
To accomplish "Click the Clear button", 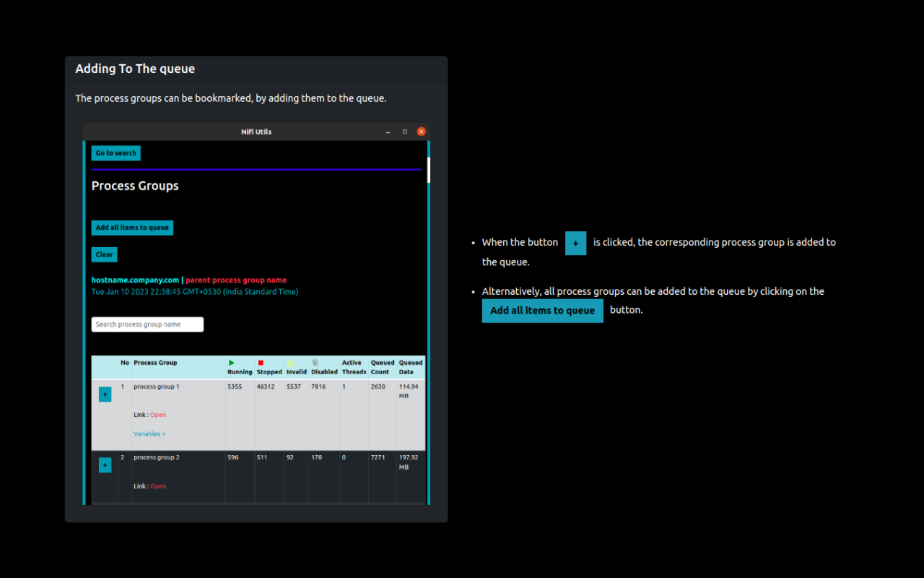I will tap(104, 254).
